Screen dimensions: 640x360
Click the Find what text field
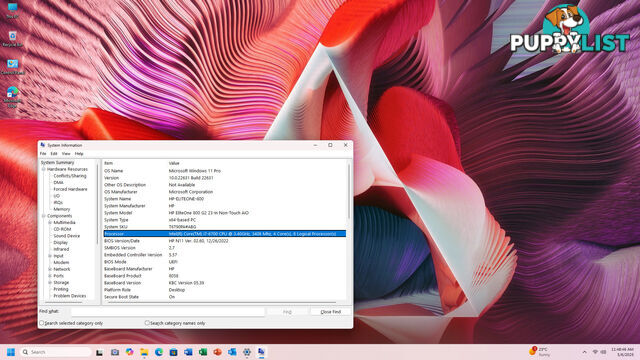[168, 312]
